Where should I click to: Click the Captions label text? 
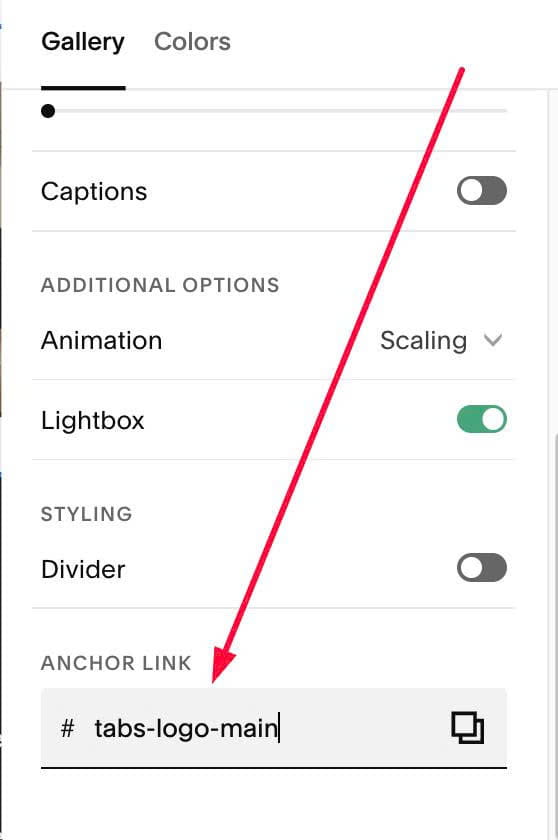click(94, 192)
